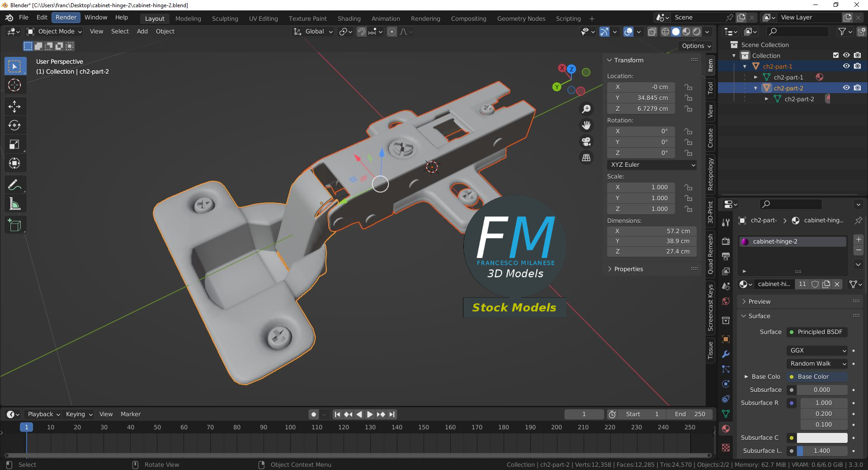868x470 pixels.
Task: Open the XYZ Euler rotation mode dropdown
Action: pos(652,165)
